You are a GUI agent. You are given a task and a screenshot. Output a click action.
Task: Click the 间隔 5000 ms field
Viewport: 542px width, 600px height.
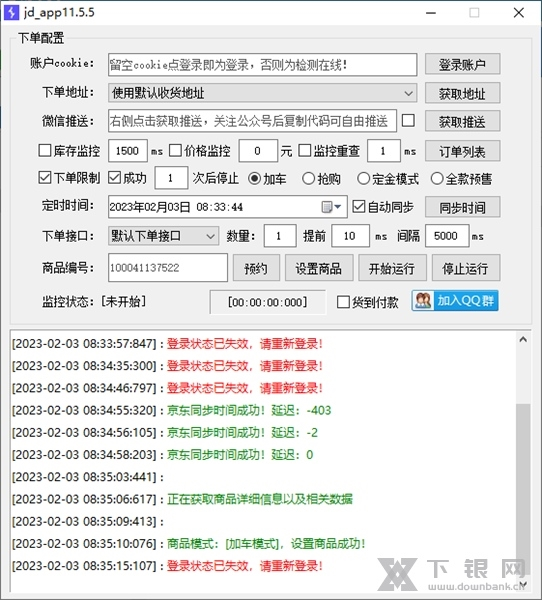[x=447, y=236]
